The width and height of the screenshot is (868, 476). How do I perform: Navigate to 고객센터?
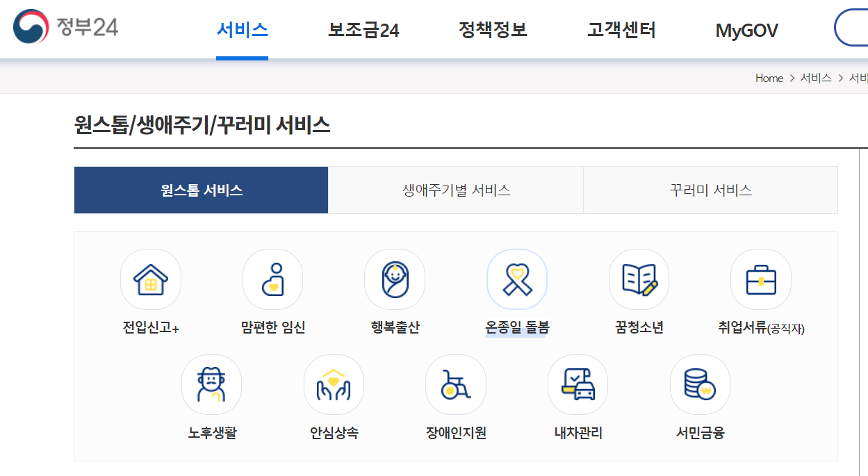[621, 29]
